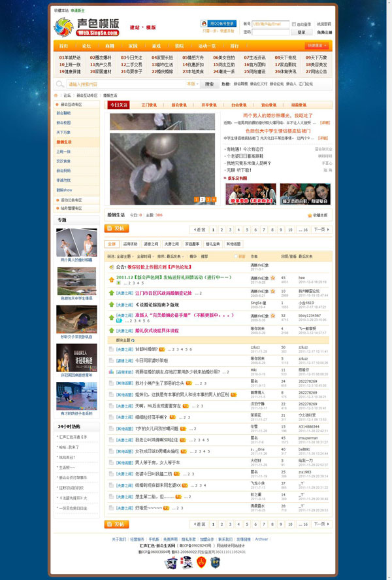Click the 登录 login button
392x580 pixels.
pos(301,32)
